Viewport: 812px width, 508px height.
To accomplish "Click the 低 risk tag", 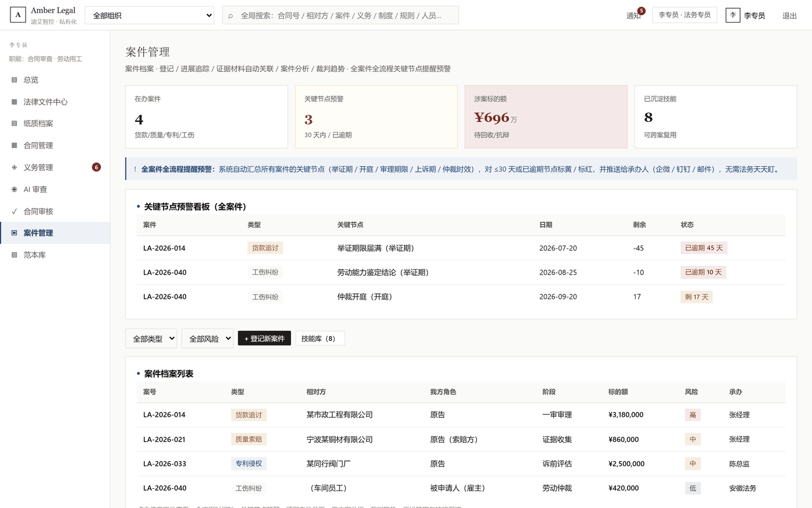I will pos(693,488).
